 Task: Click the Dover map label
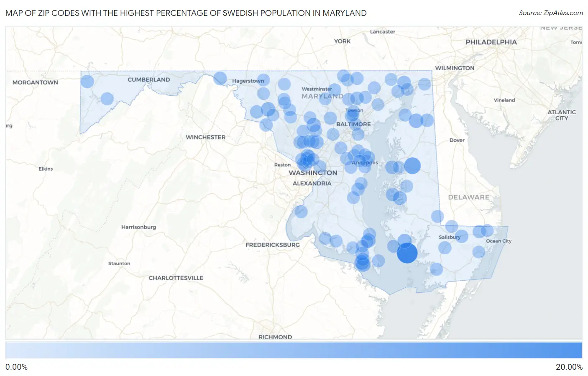(457, 140)
